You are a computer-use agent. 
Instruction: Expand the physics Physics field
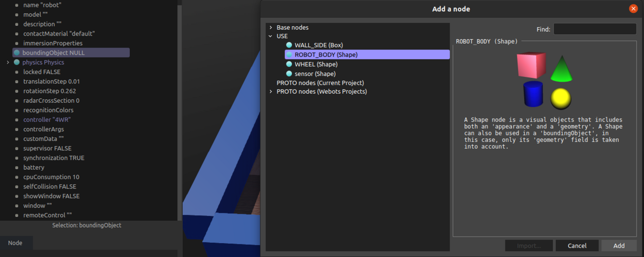[8, 62]
